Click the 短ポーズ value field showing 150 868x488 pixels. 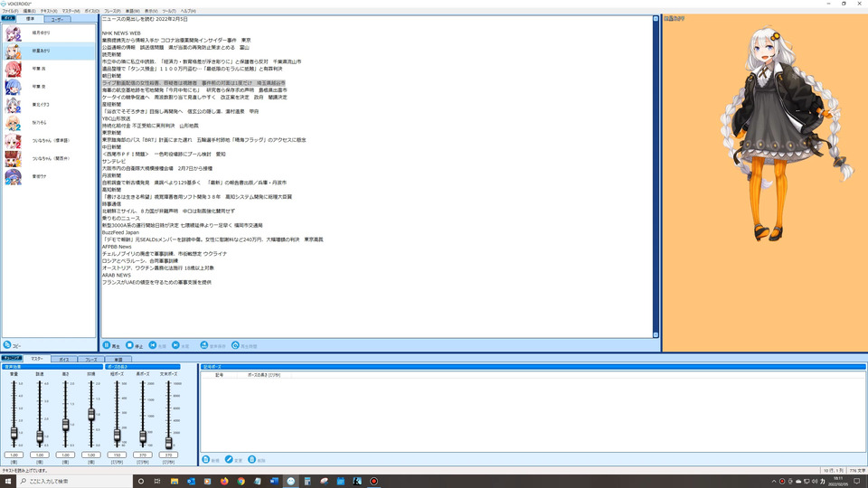pos(117,455)
